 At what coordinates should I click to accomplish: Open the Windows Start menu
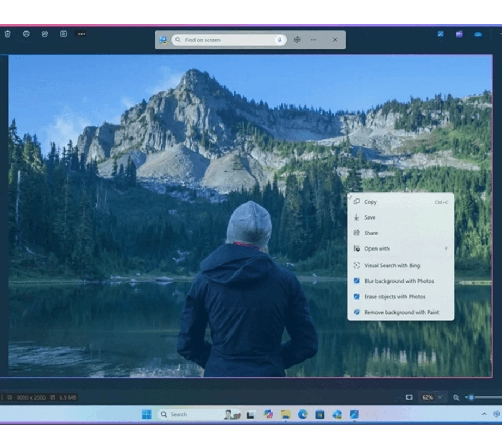(x=147, y=414)
